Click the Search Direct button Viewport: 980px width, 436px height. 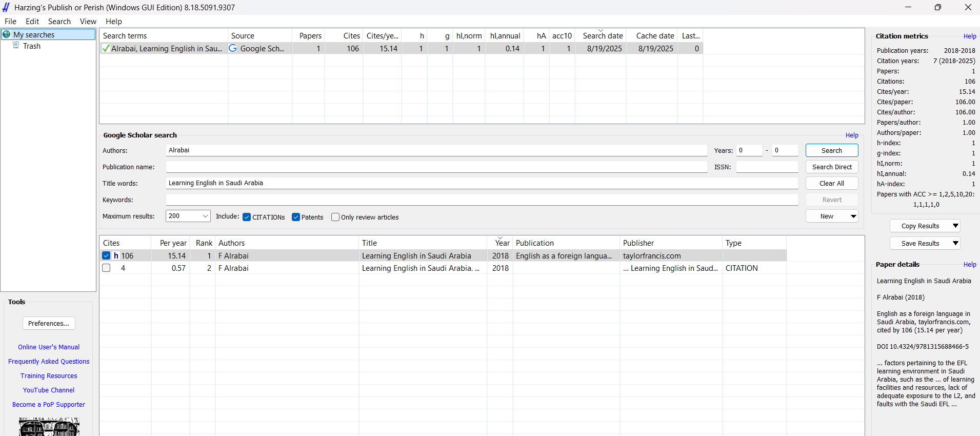tap(832, 167)
